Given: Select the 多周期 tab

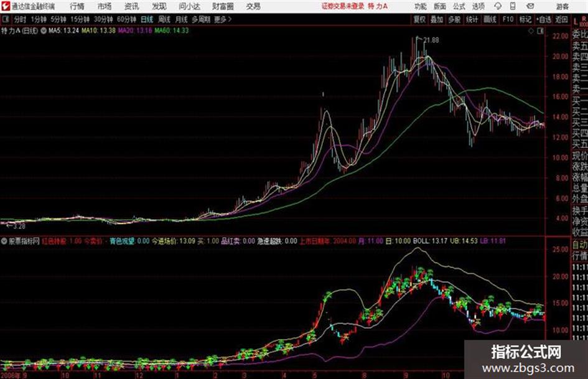Looking at the screenshot, I should click(201, 19).
